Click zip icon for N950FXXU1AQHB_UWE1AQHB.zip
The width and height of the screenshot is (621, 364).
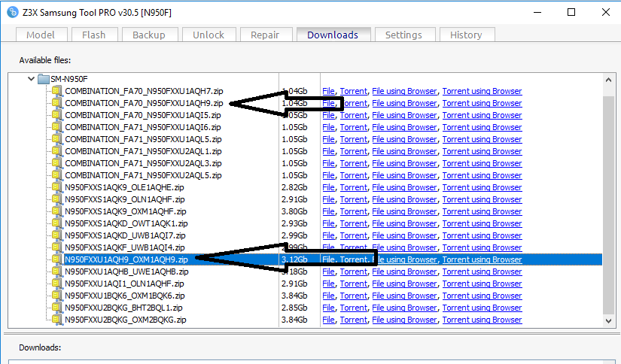coord(57,271)
